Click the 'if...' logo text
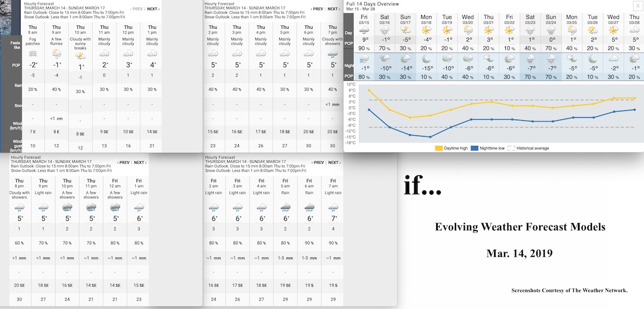The width and height of the screenshot is (644, 309). tap(423, 185)
